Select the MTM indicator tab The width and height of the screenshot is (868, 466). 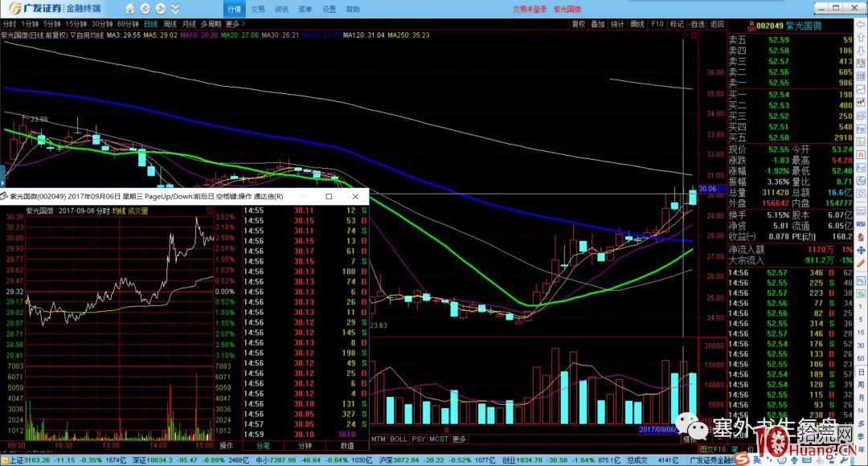378,439
